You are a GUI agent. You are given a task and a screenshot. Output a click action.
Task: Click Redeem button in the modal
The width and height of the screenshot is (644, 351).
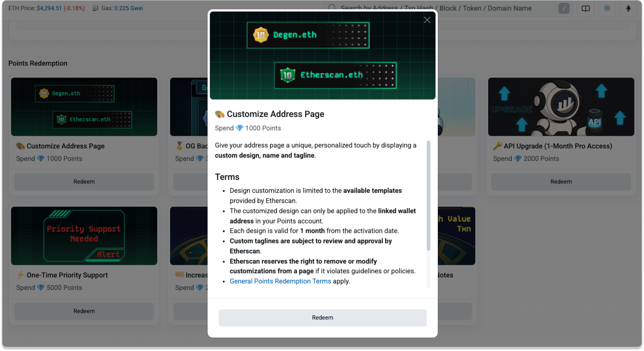[x=322, y=317]
